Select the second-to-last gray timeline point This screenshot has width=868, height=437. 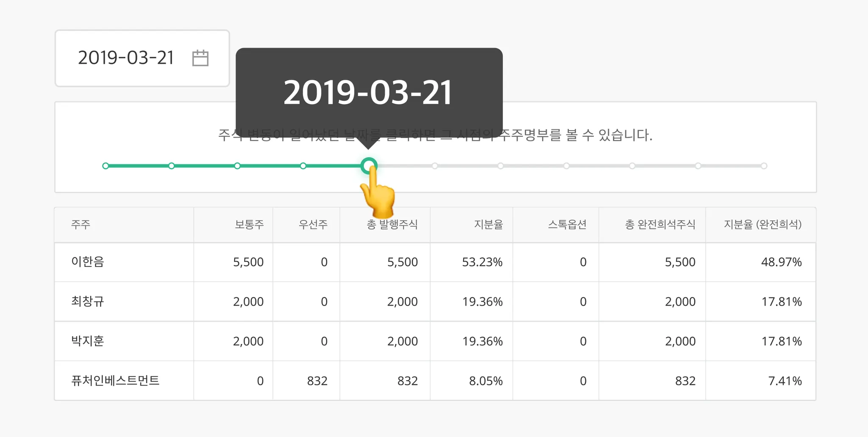[x=698, y=166]
